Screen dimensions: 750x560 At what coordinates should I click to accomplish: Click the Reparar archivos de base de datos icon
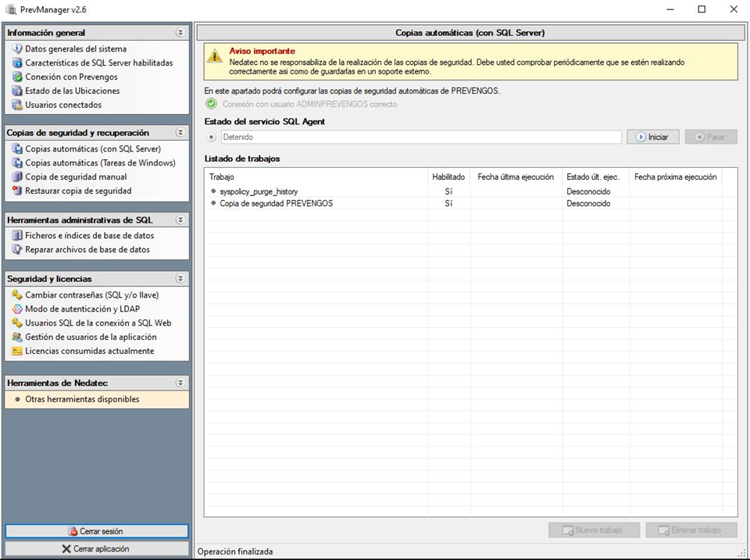[17, 250]
